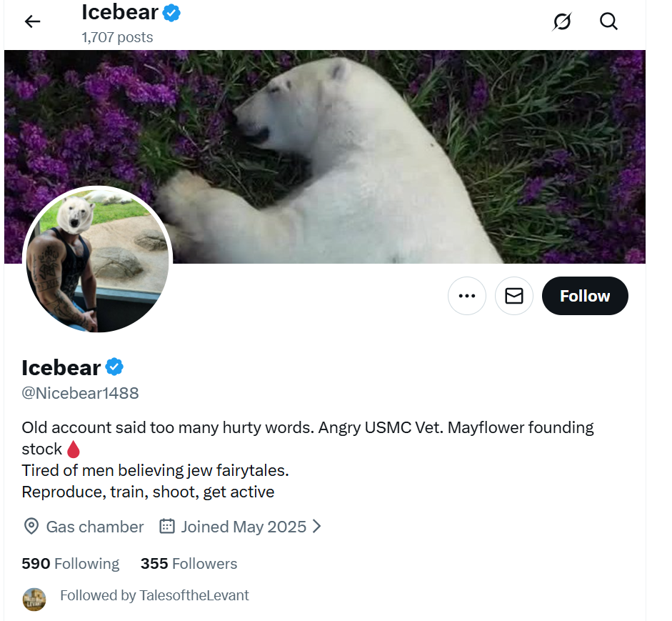
Task: Click the calendar icon beside Joined date
Action: click(167, 527)
